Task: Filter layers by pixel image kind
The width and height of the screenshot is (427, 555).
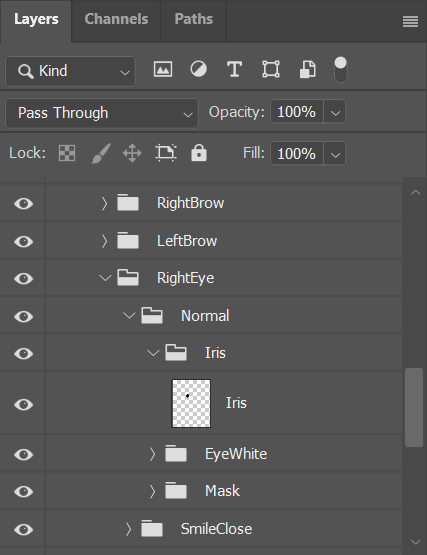Action: pos(163,69)
